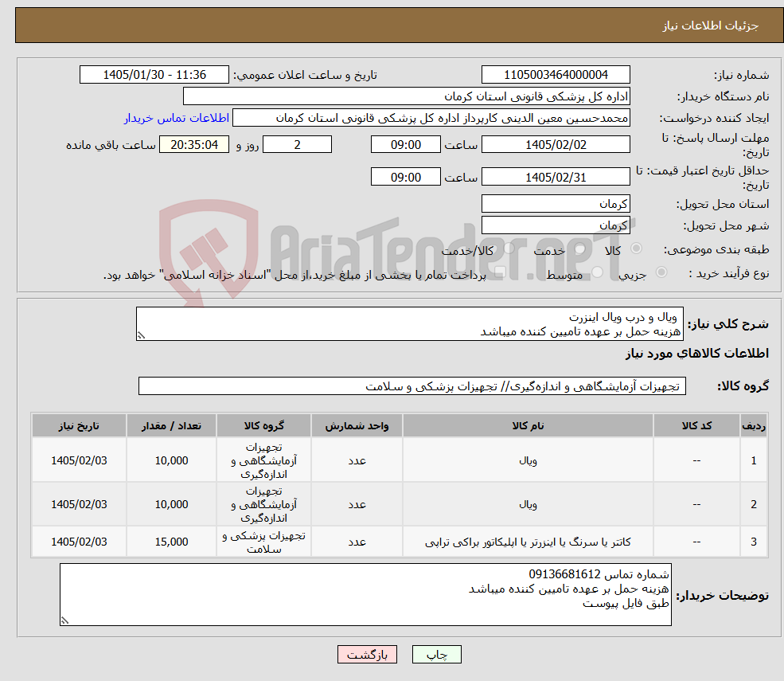Screen dimensions: 784x681
Task: Click quantity 15,000 in row 3
Action: pyautogui.click(x=171, y=542)
